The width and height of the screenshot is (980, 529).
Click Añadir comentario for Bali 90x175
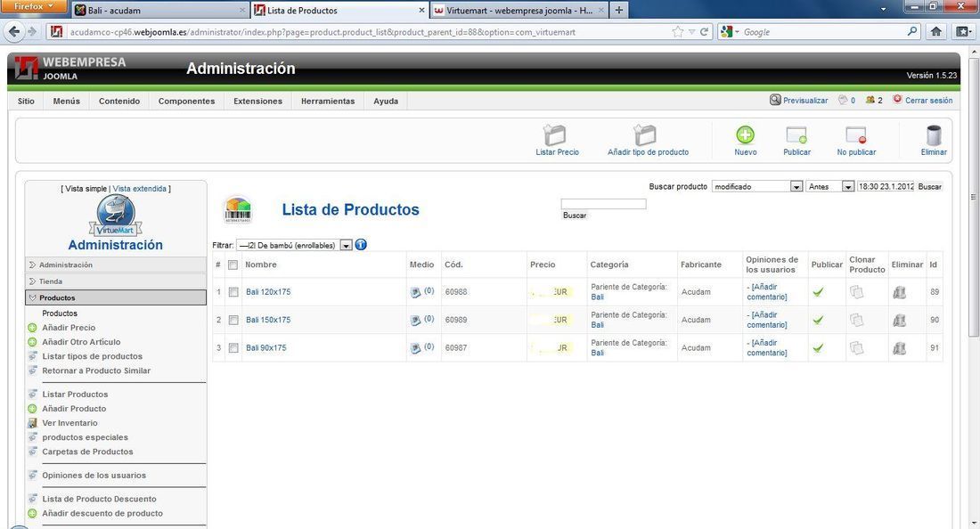766,348
